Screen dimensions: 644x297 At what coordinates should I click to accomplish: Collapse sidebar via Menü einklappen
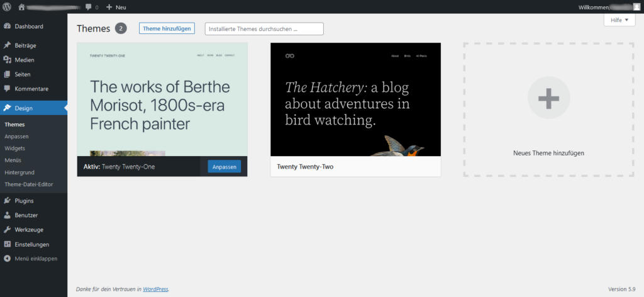tap(34, 259)
